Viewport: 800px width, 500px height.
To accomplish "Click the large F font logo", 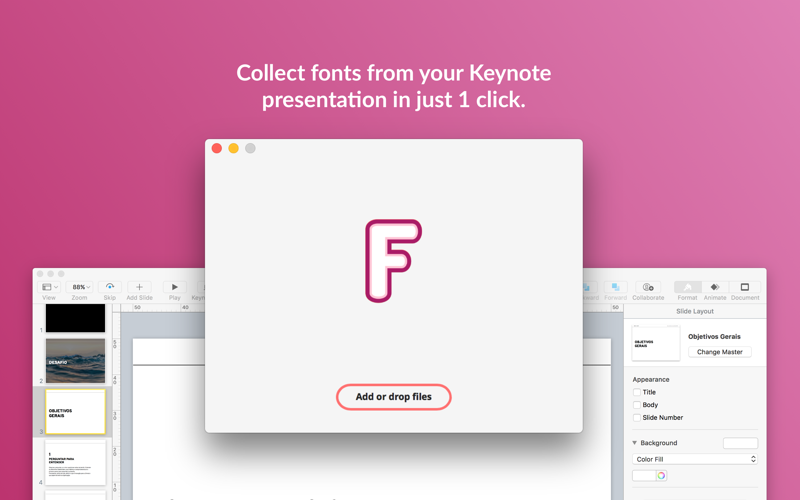I will click(x=393, y=261).
